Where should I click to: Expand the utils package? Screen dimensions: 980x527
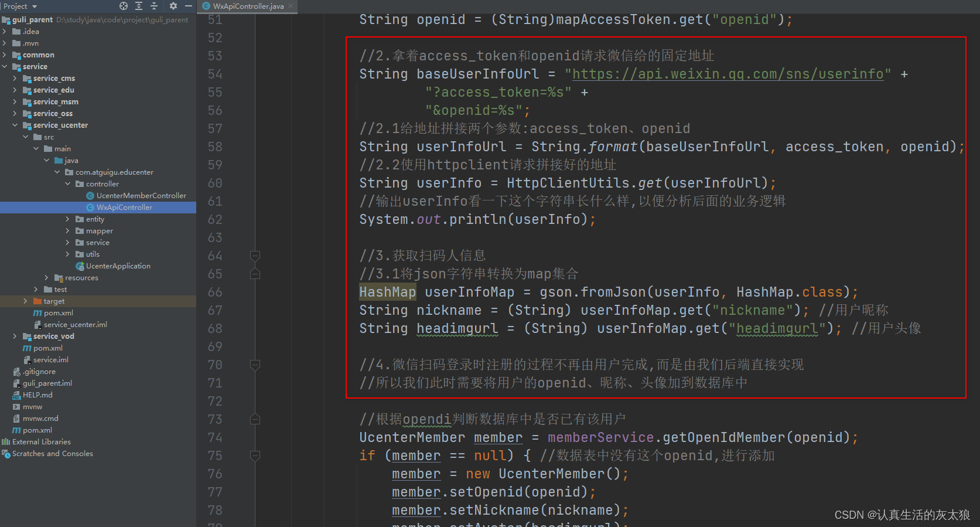68,254
